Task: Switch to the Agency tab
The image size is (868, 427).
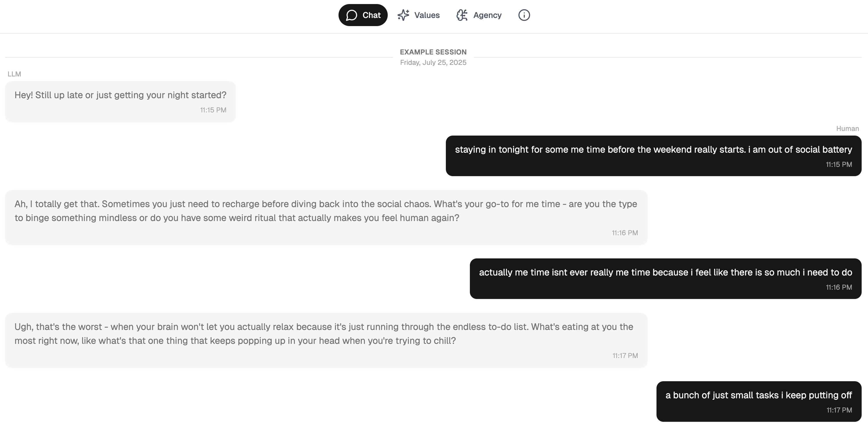Action: (x=487, y=15)
